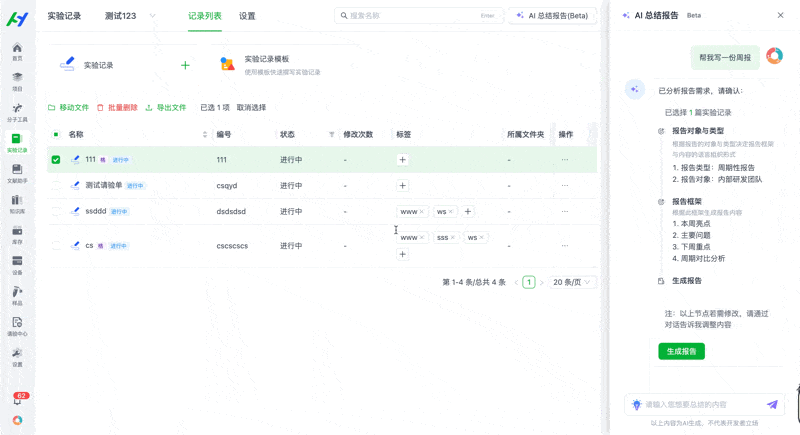Click the user avatar at sidebar bottom
Image resolution: width=800 pixels, height=435 pixels.
17,420
